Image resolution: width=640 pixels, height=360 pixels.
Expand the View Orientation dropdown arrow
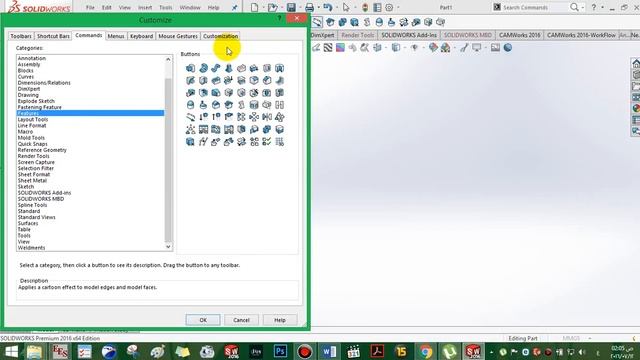point(386,48)
